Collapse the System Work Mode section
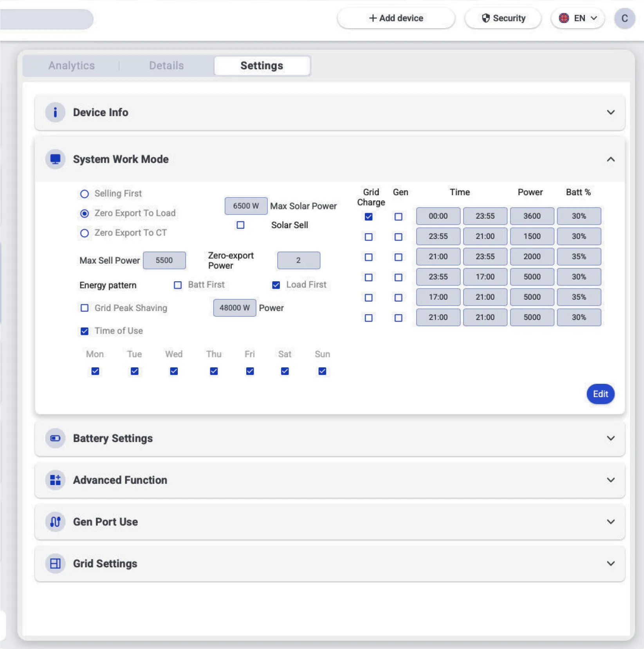 pyautogui.click(x=610, y=159)
